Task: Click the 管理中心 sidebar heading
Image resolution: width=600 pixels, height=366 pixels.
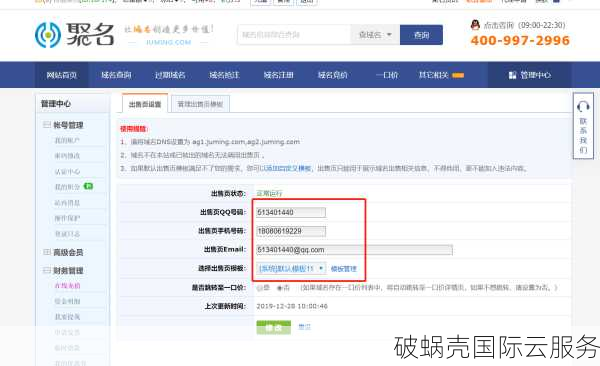Action: click(56, 104)
